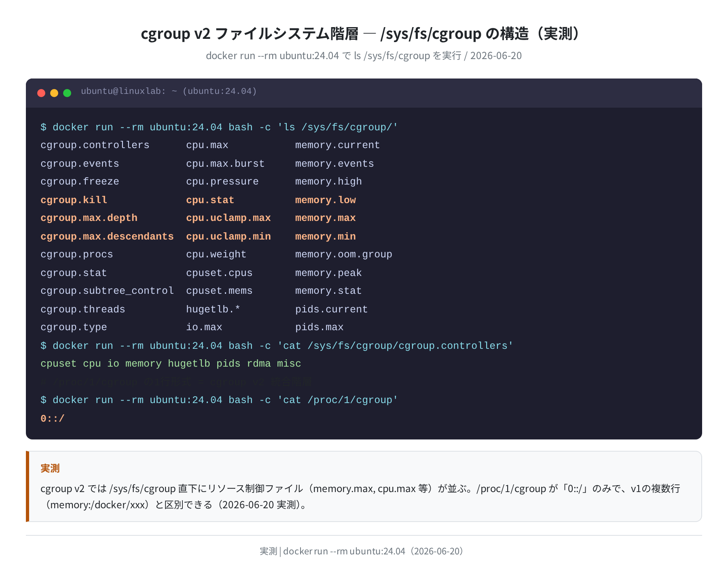Viewport: 728px width, 573px height.
Task: Select the 'cgroup.threads' entry
Action: click(x=83, y=309)
